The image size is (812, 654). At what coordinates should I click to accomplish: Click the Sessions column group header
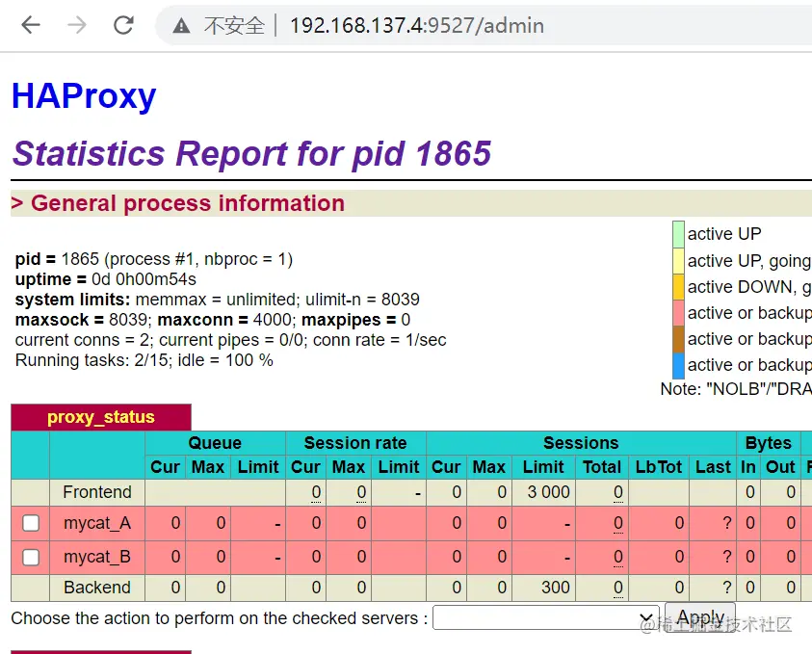581,443
